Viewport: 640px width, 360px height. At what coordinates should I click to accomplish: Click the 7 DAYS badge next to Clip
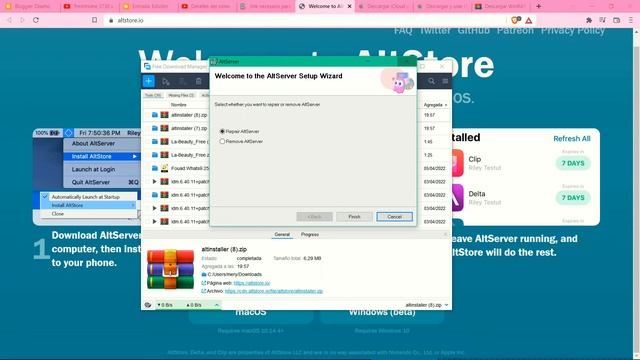coord(573,163)
